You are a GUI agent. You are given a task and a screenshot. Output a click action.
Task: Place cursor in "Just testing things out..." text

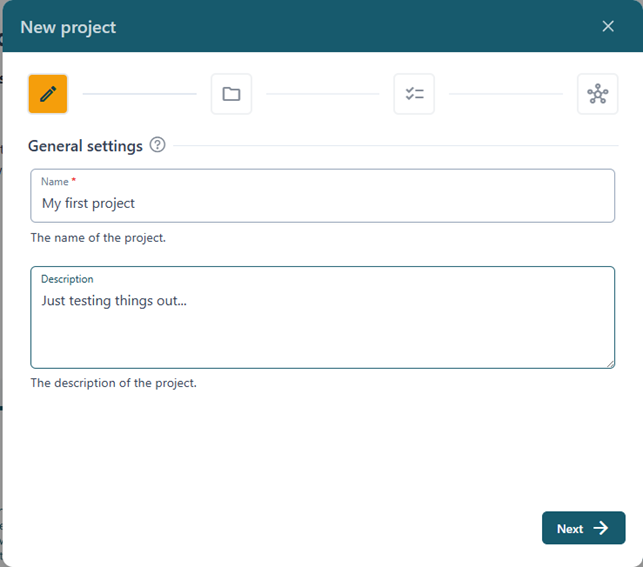(115, 299)
